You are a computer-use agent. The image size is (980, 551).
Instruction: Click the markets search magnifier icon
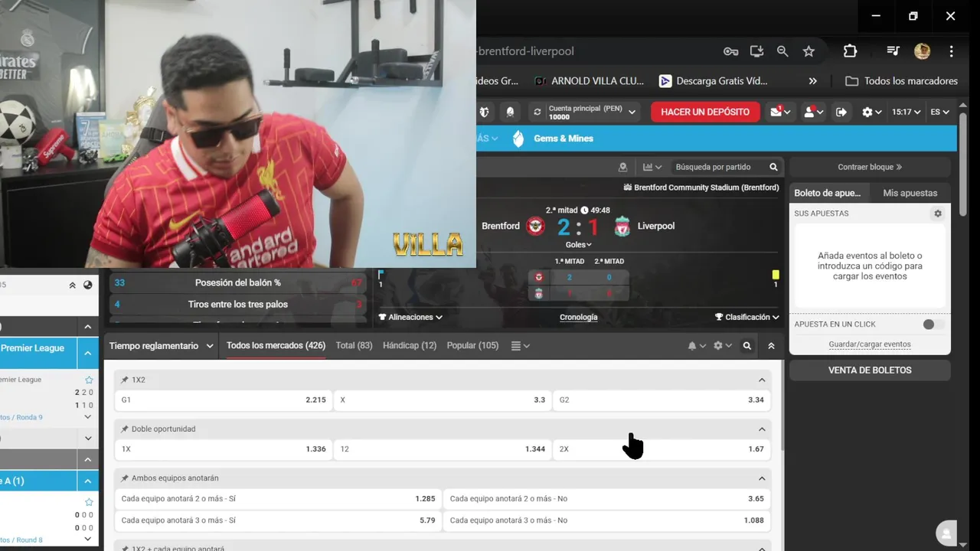747,346
